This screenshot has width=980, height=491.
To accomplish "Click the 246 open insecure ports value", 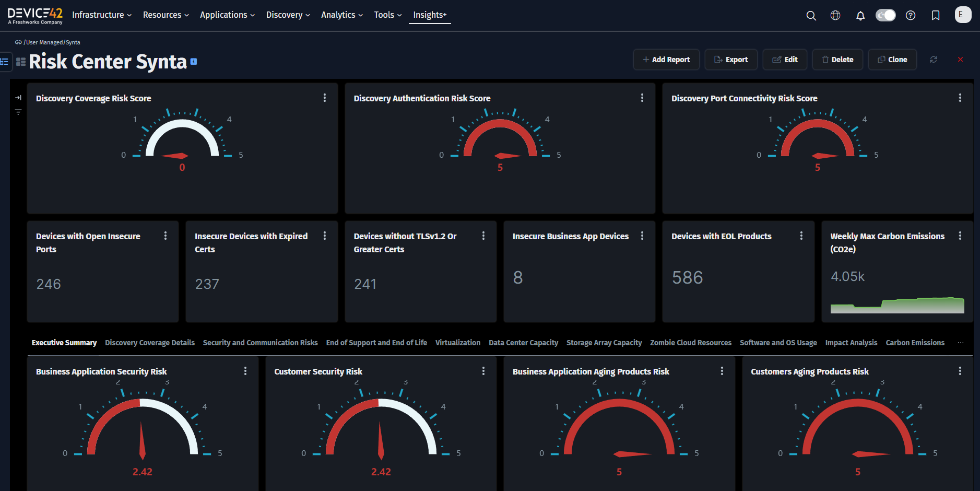I will point(49,284).
